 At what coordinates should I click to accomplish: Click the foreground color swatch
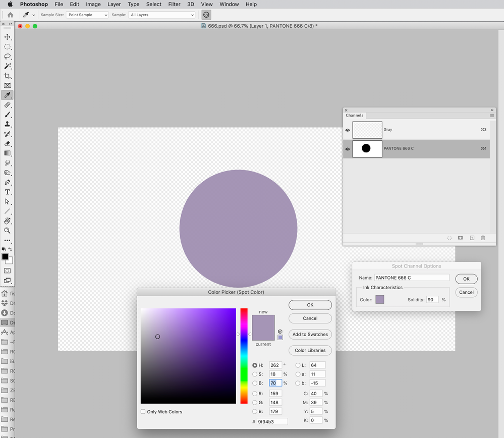click(x=5, y=257)
